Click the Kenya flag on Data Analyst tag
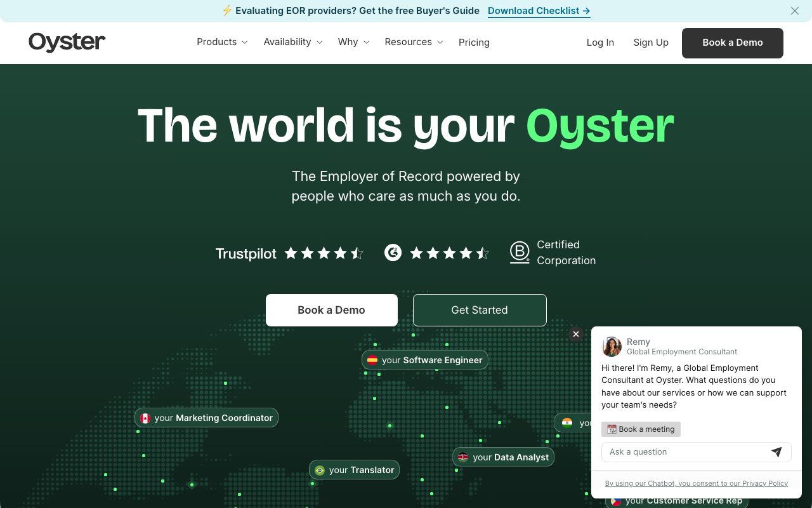The image size is (812, 508). [x=463, y=457]
